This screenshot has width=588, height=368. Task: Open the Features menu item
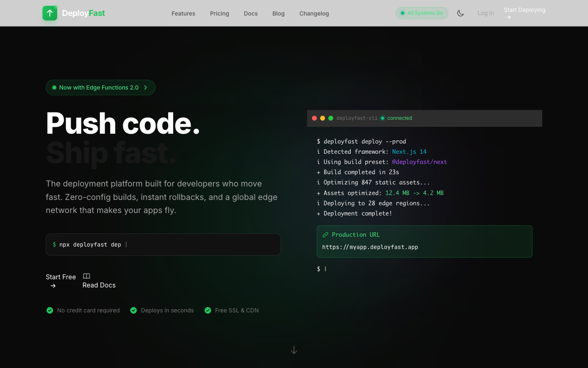point(183,13)
